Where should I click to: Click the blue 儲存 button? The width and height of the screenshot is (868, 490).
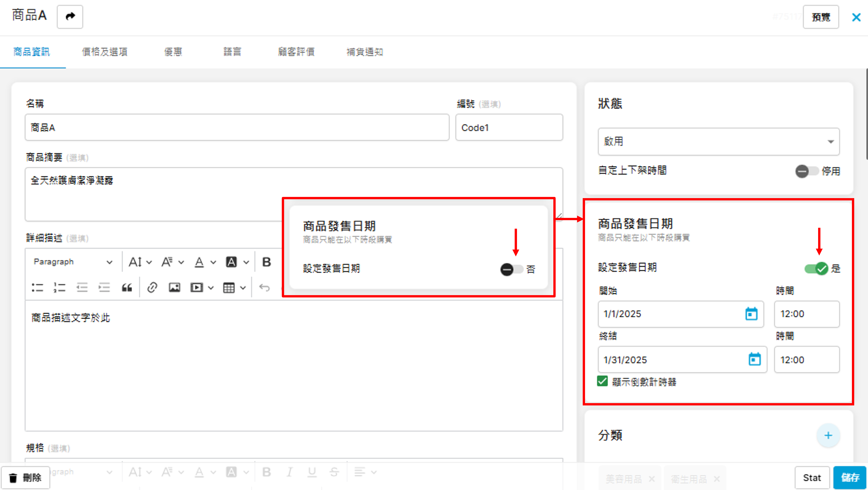click(x=849, y=478)
